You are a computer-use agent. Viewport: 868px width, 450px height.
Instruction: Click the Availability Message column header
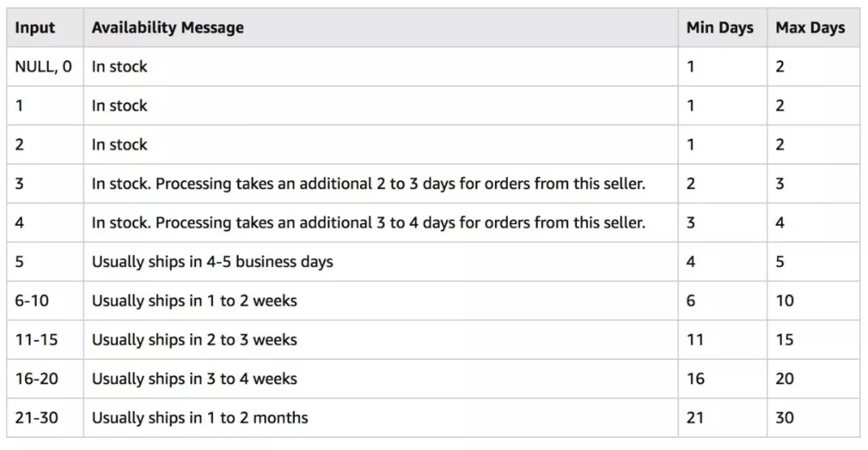coord(167,28)
